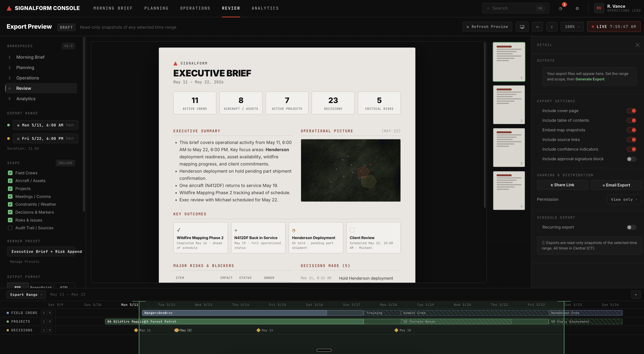Mute the Decisions timeline track
Viewport: 644px width, 354px height.
click(50, 330)
